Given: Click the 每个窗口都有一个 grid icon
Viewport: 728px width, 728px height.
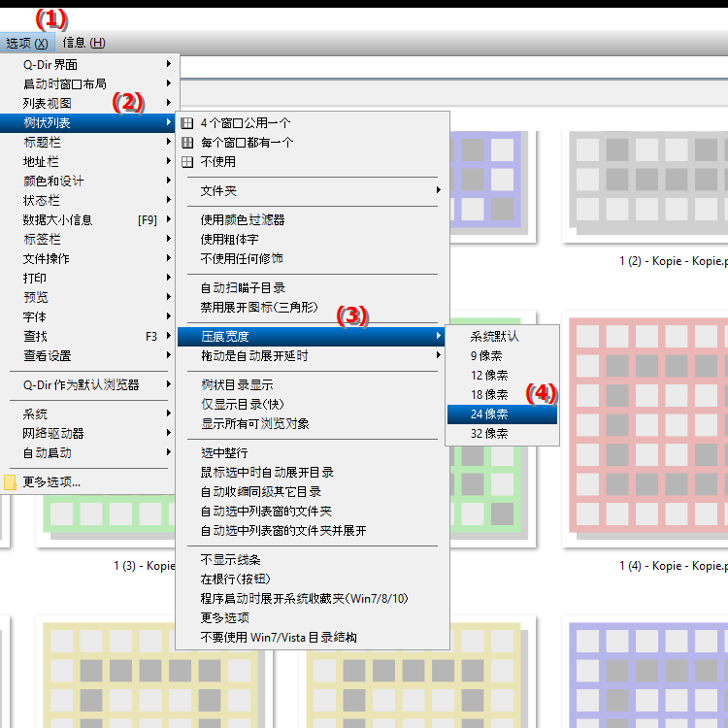Looking at the screenshot, I should [187, 143].
